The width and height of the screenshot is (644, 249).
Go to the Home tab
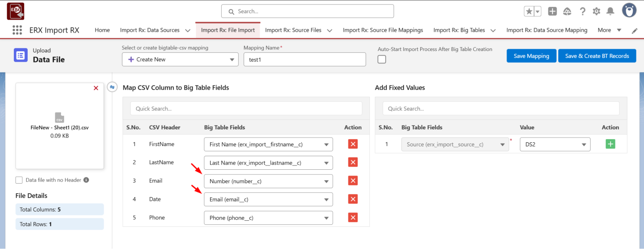coord(102,30)
